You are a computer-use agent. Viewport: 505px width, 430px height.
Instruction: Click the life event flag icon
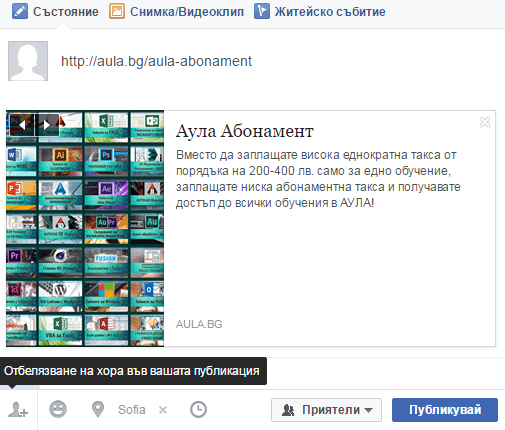click(262, 11)
